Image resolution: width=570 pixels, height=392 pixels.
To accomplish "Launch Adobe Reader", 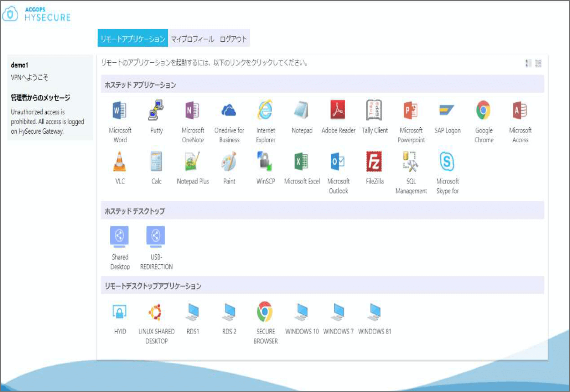I will [338, 110].
